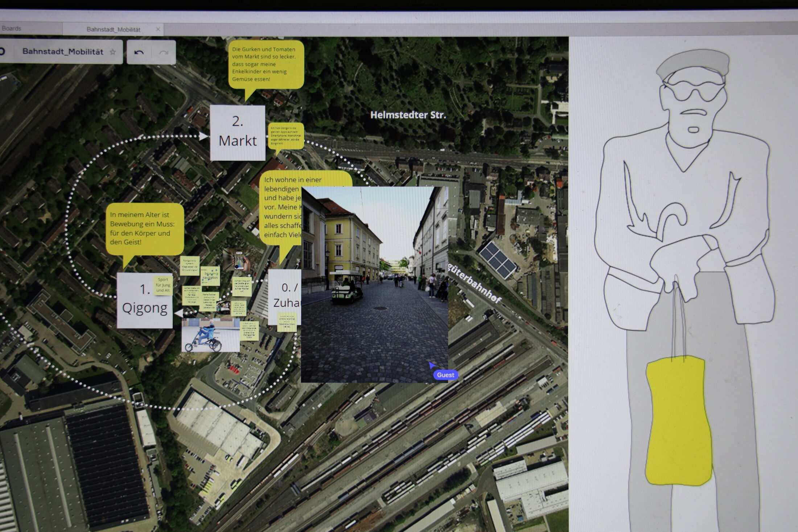Click the 'Helmstedter Str.' map label
Screen dimensions: 798x532
pos(408,115)
